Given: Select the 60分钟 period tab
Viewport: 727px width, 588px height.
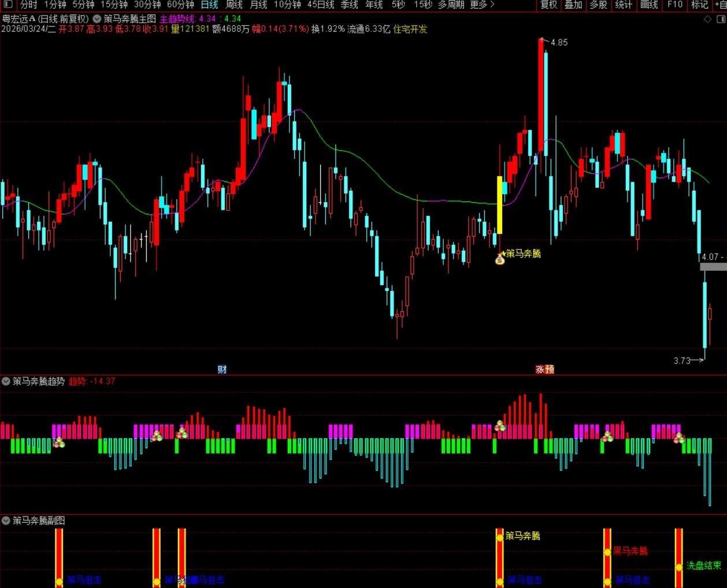Looking at the screenshot, I should point(180,5).
